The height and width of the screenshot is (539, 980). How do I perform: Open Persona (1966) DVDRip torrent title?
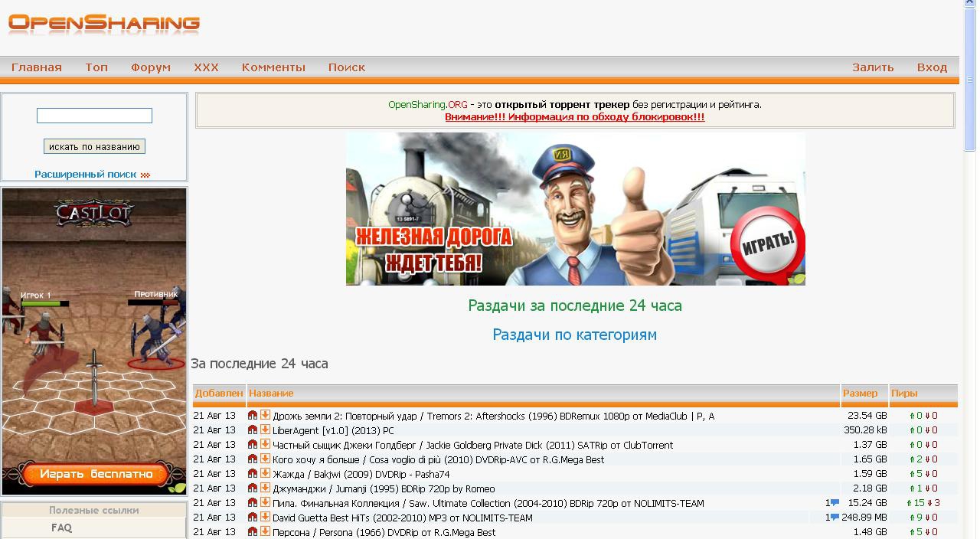pyautogui.click(x=384, y=532)
